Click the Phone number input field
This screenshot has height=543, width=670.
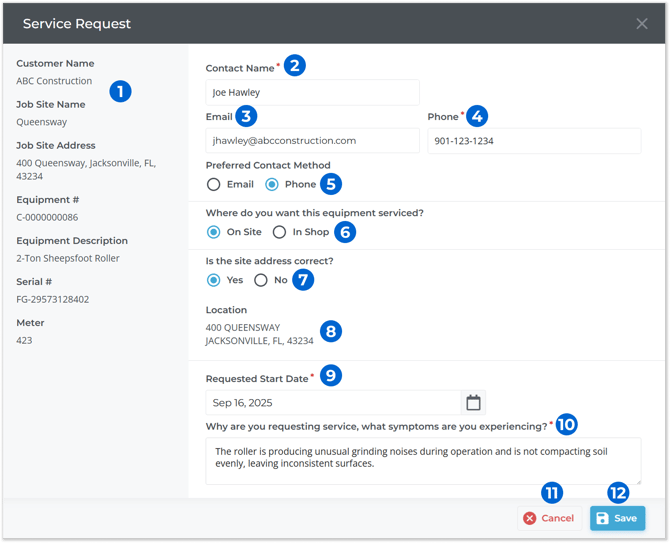(x=534, y=141)
